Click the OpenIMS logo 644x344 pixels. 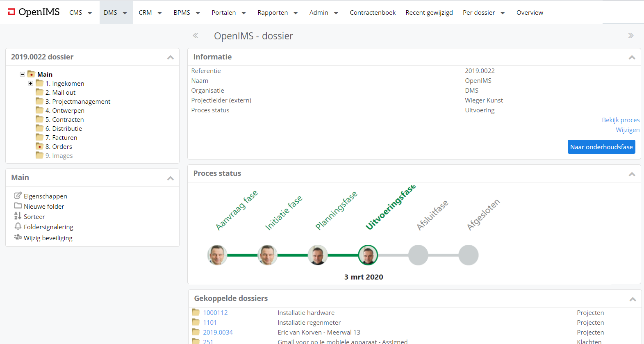click(34, 12)
